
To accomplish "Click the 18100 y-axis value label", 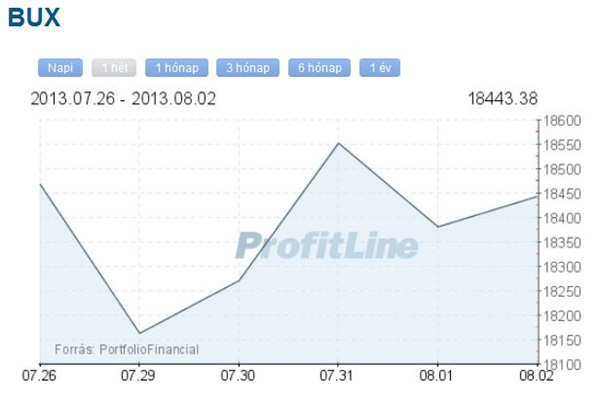I will coord(561,364).
